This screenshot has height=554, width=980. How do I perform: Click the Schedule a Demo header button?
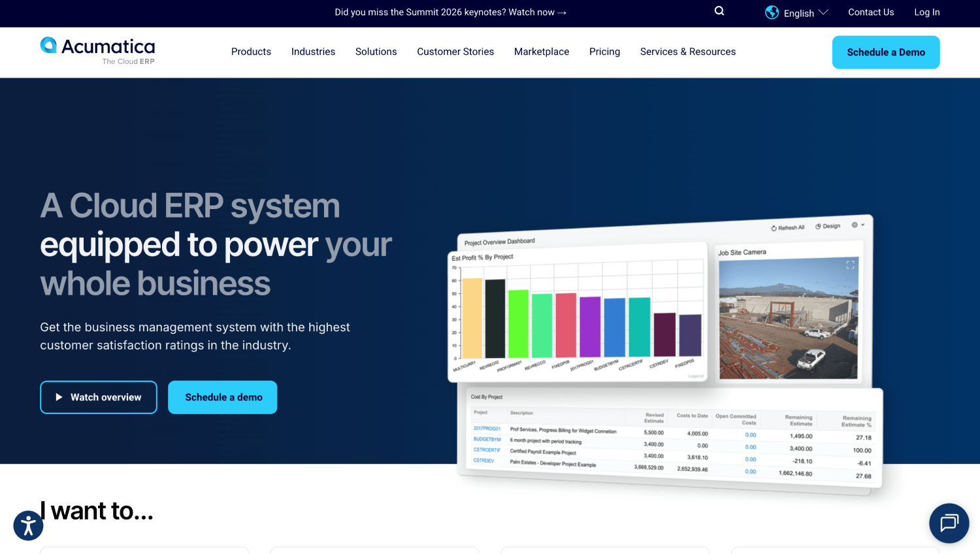(x=886, y=52)
